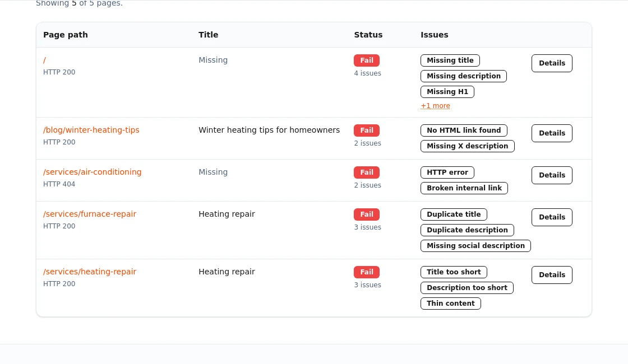
Task: Click the 'Missing H1' issue tag
Action: pyautogui.click(x=447, y=92)
